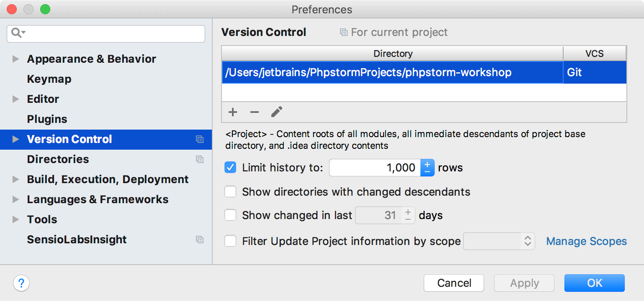The width and height of the screenshot is (644, 301).
Task: Click the help question mark icon
Action: 21,283
